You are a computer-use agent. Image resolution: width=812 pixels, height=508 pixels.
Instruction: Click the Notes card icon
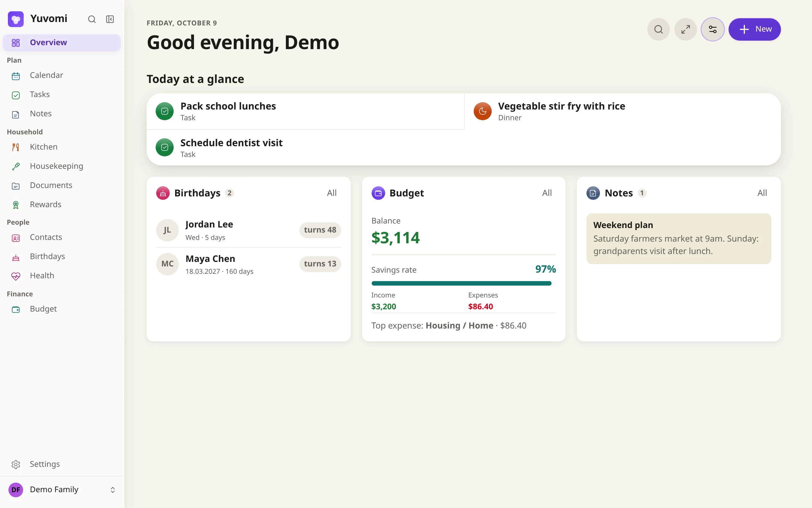(593, 193)
